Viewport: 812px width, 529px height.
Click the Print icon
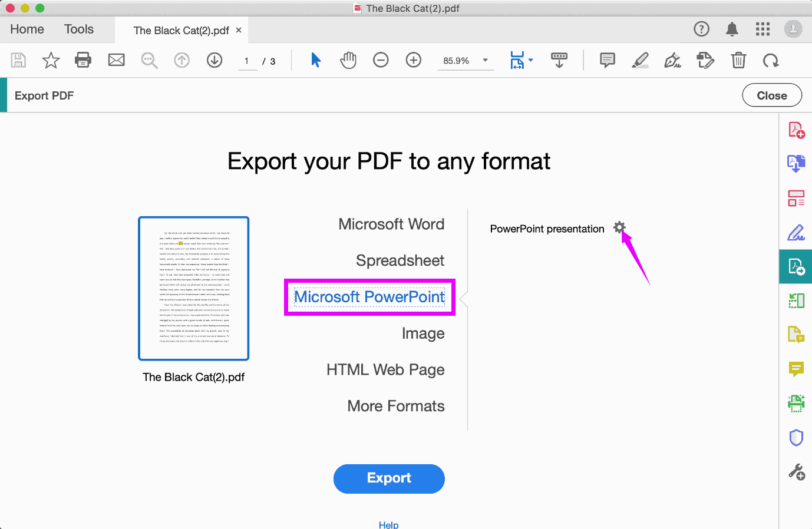point(83,60)
